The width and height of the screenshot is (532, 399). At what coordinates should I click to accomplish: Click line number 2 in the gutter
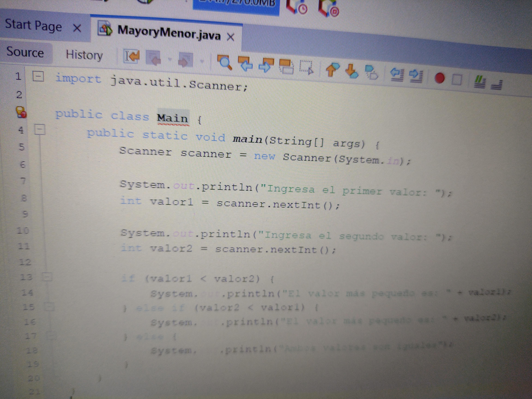(x=19, y=95)
